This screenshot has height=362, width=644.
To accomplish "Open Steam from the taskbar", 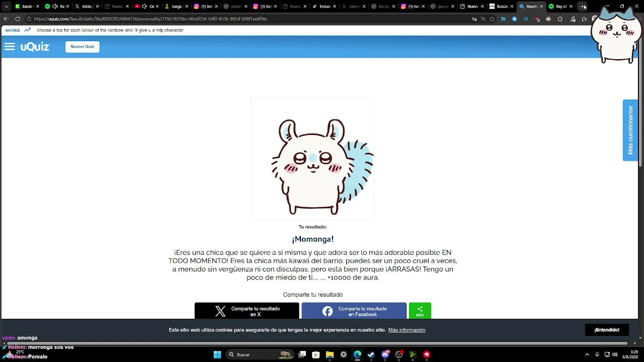I will (371, 354).
